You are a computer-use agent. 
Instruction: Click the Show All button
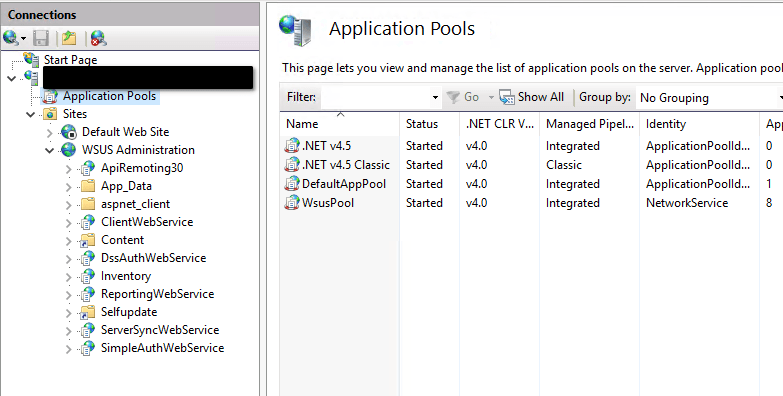pyautogui.click(x=532, y=97)
